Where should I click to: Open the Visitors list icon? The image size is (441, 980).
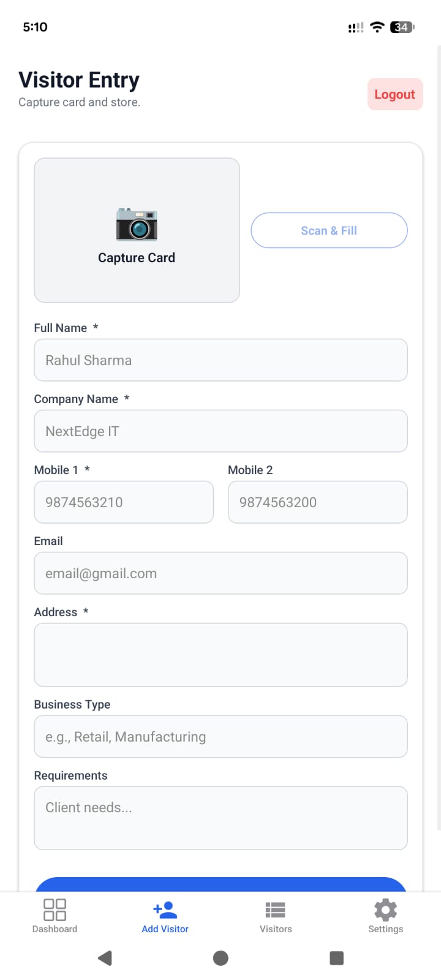coord(276,910)
